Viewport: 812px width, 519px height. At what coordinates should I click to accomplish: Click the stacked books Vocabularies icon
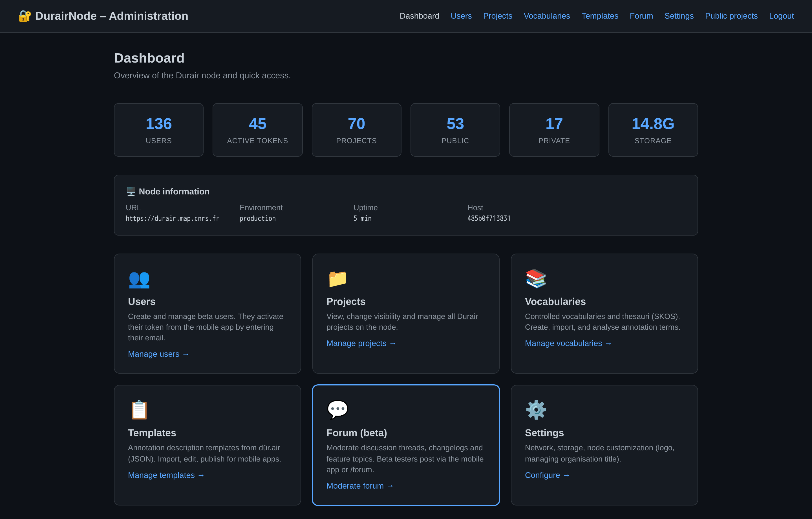tap(536, 278)
